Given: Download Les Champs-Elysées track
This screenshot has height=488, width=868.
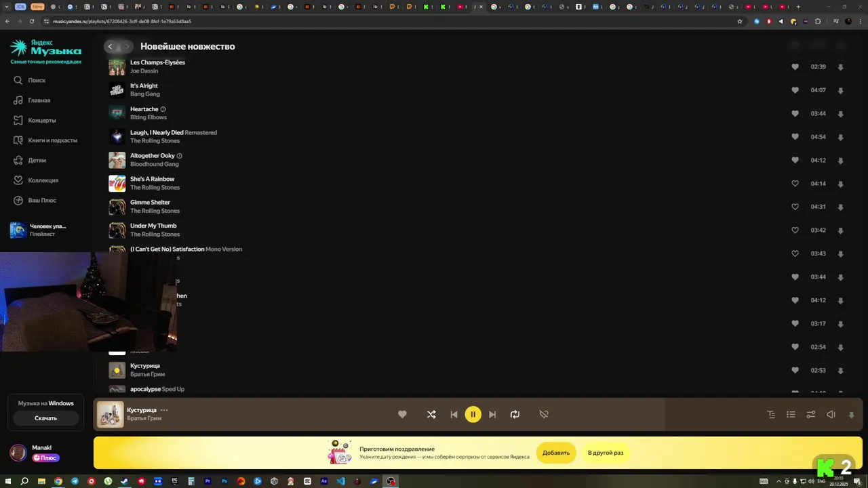Looking at the screenshot, I should coord(840,67).
